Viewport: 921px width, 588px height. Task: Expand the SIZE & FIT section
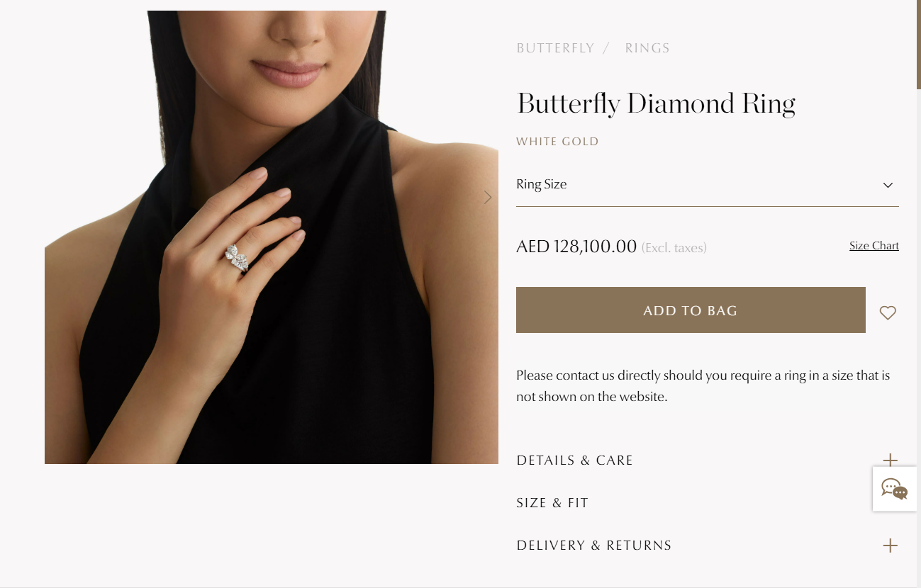point(707,503)
